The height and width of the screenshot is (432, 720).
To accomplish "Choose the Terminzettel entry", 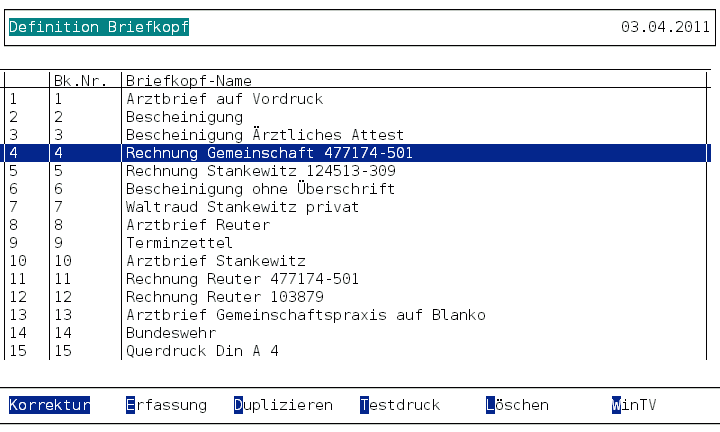I will click(357, 243).
